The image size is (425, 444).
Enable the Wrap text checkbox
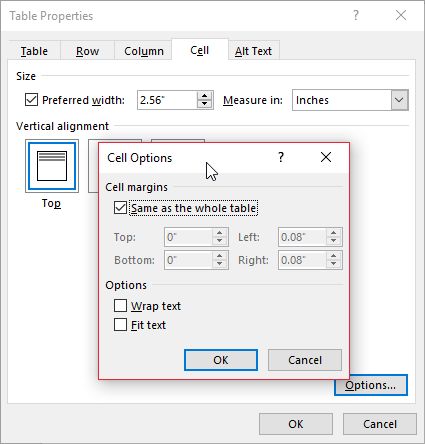(x=120, y=305)
